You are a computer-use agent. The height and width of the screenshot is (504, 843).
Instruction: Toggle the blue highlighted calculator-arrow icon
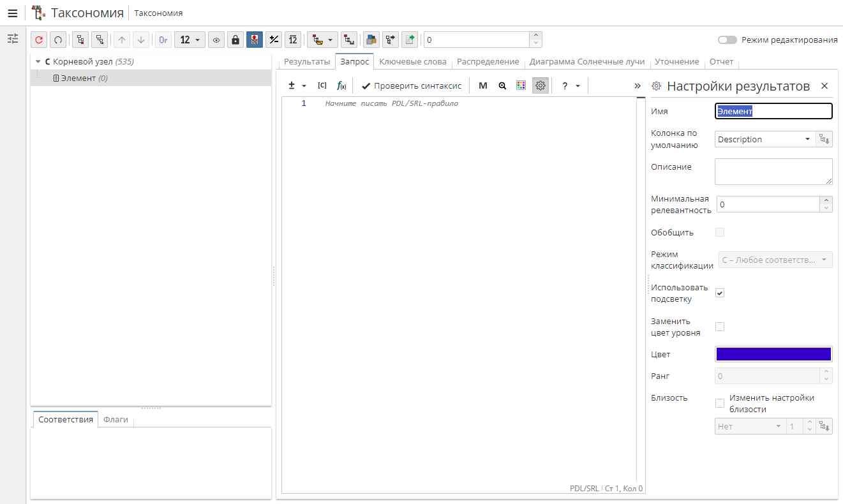click(x=255, y=40)
